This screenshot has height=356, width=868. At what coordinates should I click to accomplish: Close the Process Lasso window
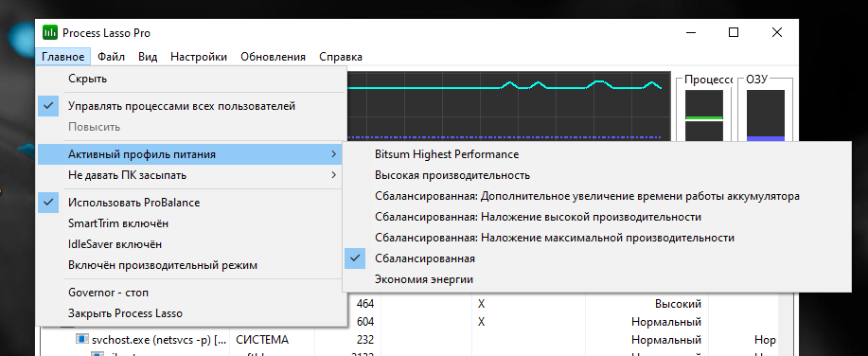pos(777,33)
